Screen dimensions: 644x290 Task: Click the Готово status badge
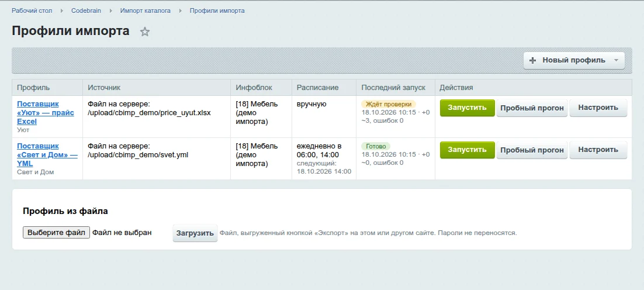[375, 146]
